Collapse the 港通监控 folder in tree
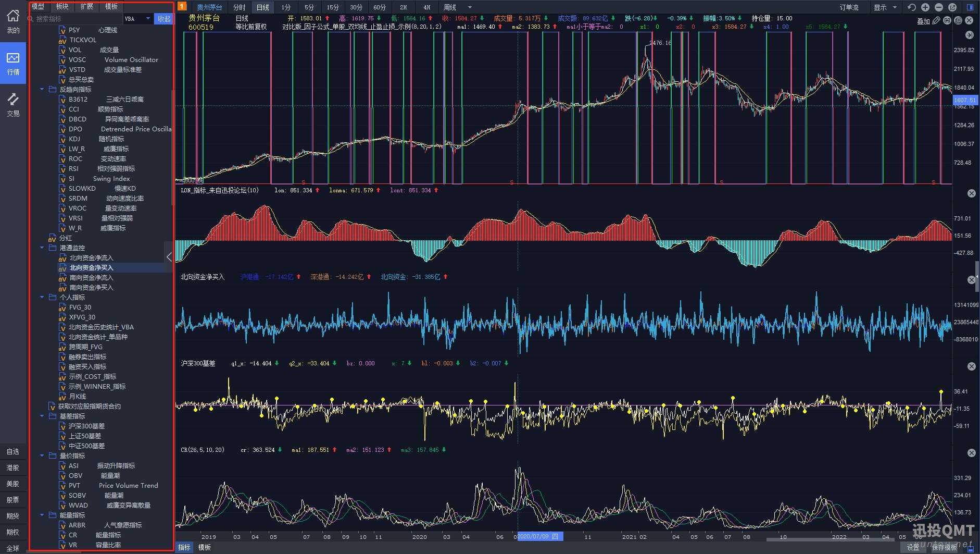980x554 pixels. (x=42, y=248)
